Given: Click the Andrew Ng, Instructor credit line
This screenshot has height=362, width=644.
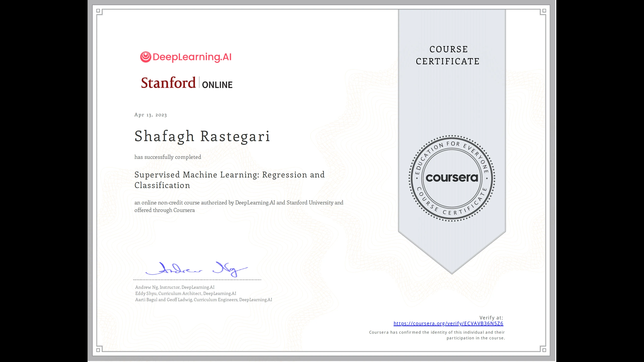Looking at the screenshot, I should click(175, 287).
